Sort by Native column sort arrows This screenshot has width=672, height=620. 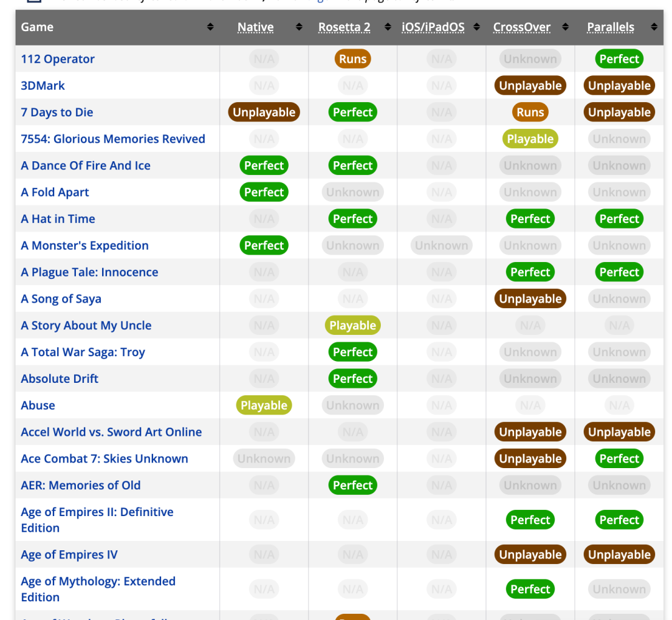(x=299, y=27)
